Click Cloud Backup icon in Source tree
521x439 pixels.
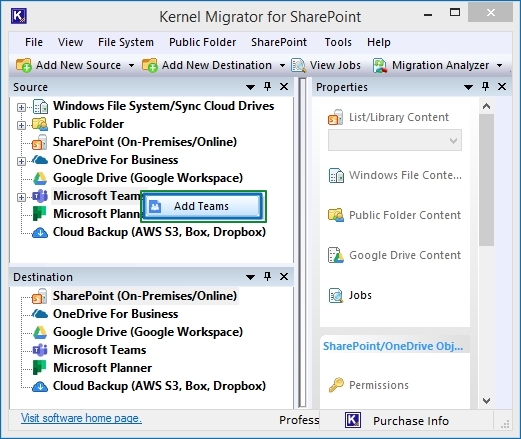(40, 232)
